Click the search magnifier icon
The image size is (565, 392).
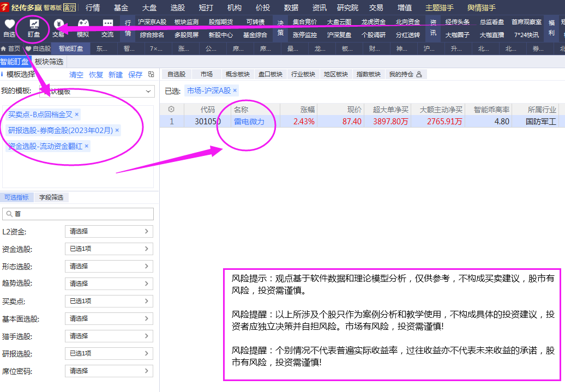tap(9, 214)
